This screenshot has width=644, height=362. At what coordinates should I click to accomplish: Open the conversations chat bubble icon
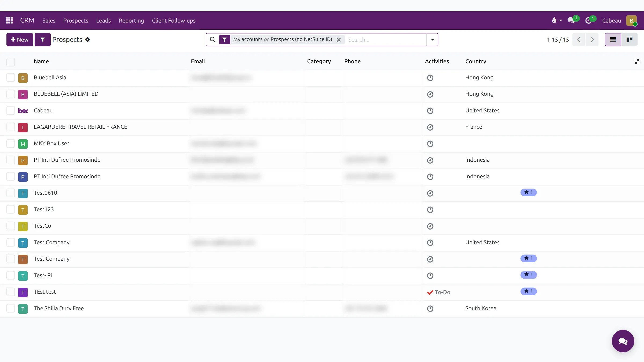[x=572, y=20]
